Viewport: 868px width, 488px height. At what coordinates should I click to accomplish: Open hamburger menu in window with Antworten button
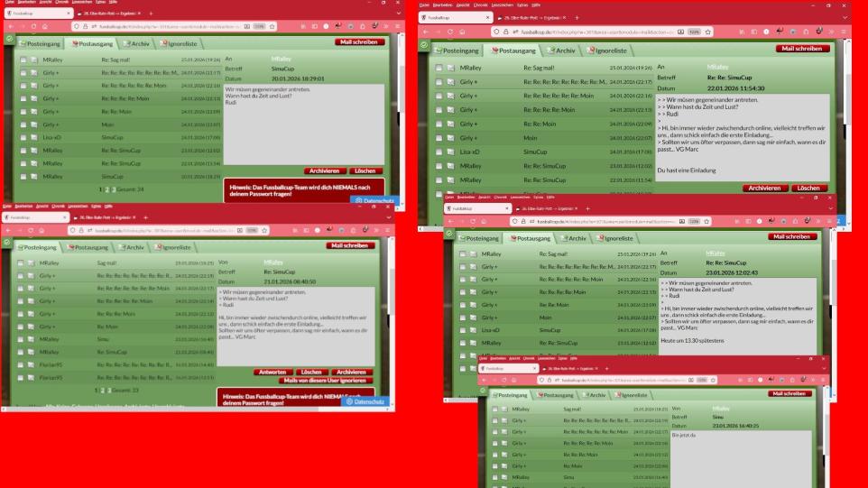[388, 230]
